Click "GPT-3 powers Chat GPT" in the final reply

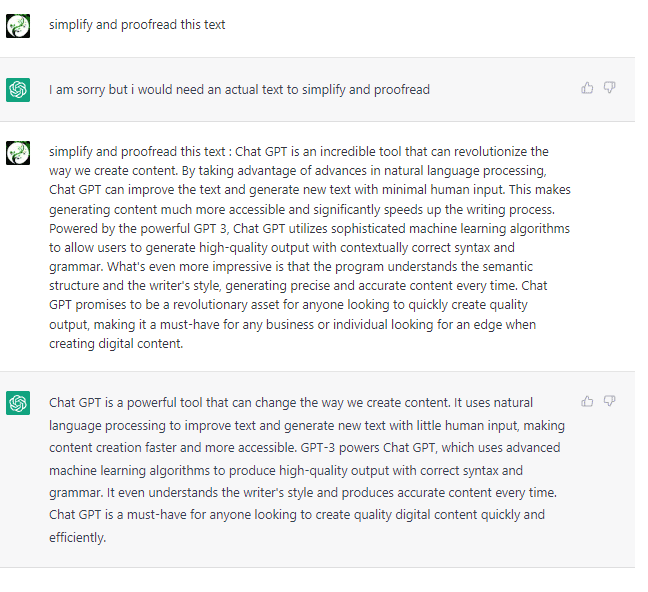tap(368, 448)
